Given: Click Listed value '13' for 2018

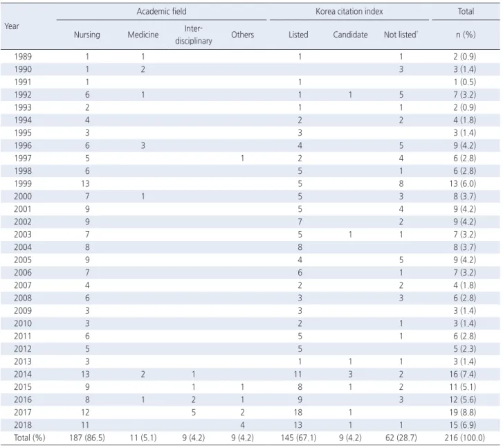Looking at the screenshot, I should (298, 425).
